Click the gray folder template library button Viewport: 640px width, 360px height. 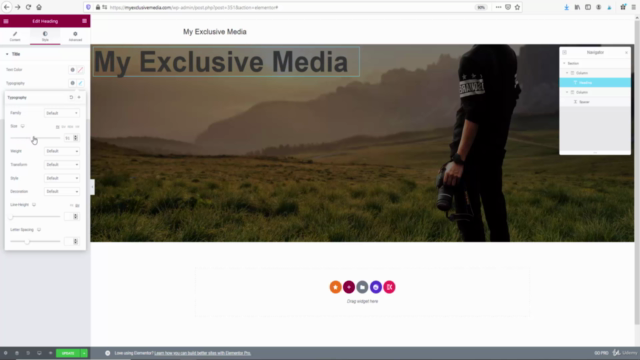click(x=362, y=287)
